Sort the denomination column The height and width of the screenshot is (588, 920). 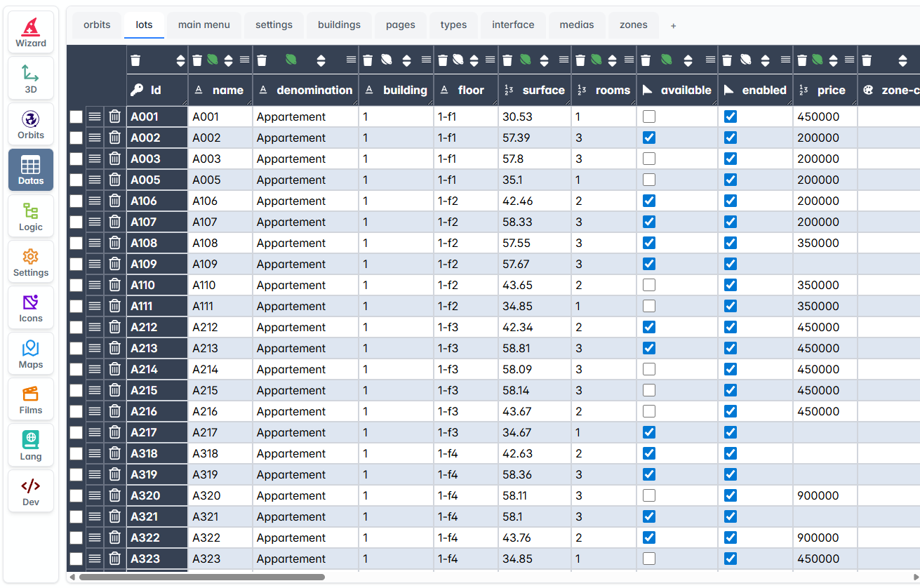coord(321,60)
